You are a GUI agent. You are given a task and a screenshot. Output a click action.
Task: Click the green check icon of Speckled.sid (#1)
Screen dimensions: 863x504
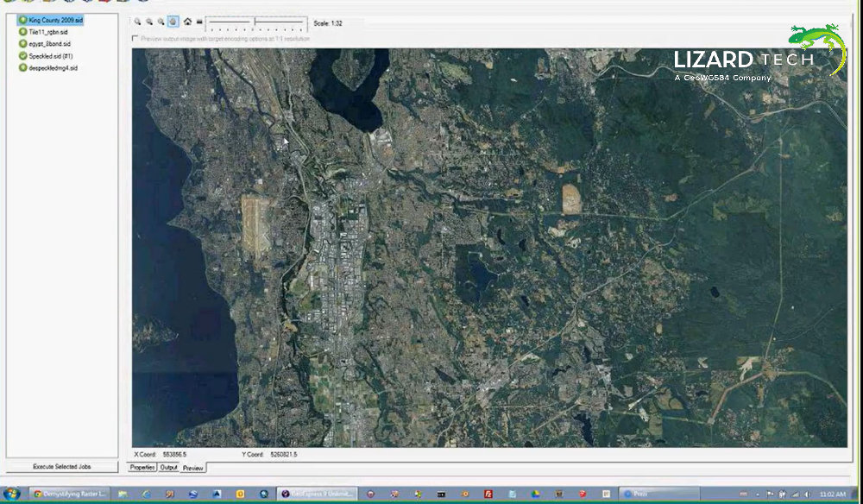(22, 55)
